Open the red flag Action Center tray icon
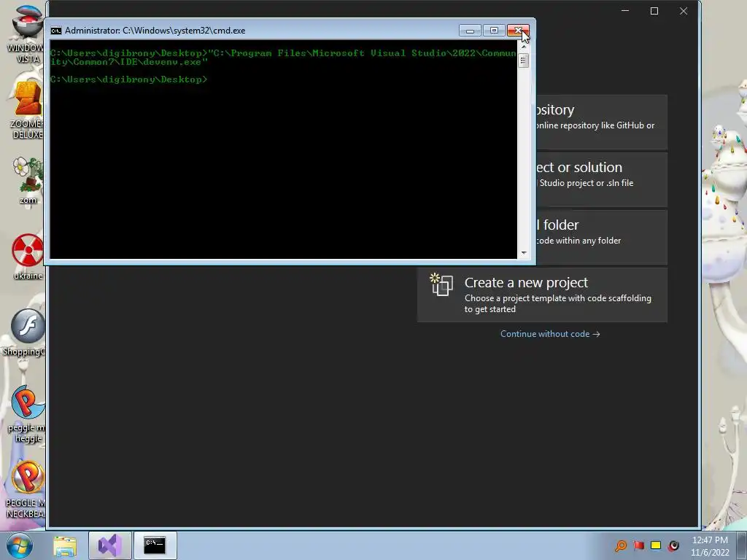 [638, 545]
